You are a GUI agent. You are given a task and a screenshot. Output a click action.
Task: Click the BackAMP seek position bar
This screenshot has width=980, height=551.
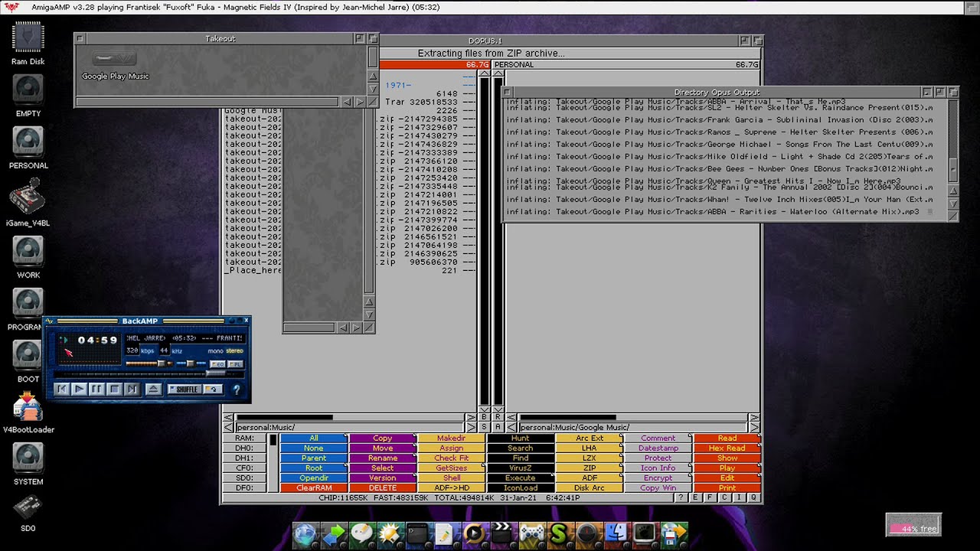(150, 373)
